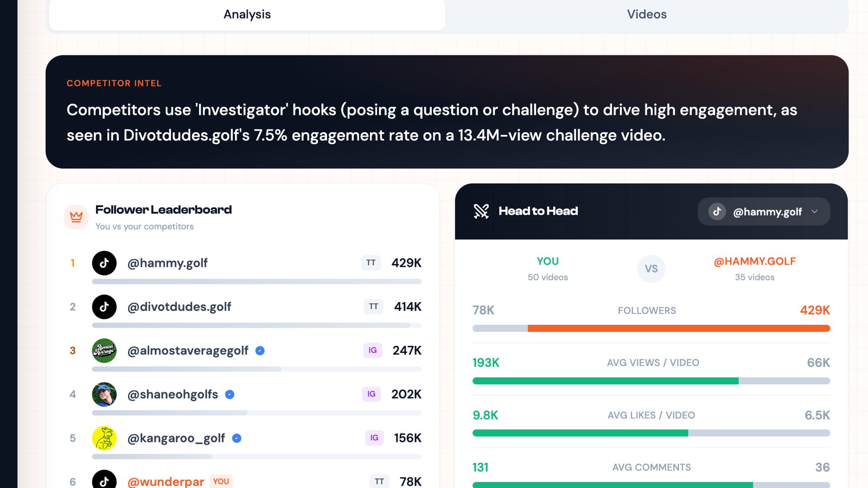This screenshot has height=488, width=868.
Task: Click the crossed swords Head to Head icon
Action: tap(481, 211)
